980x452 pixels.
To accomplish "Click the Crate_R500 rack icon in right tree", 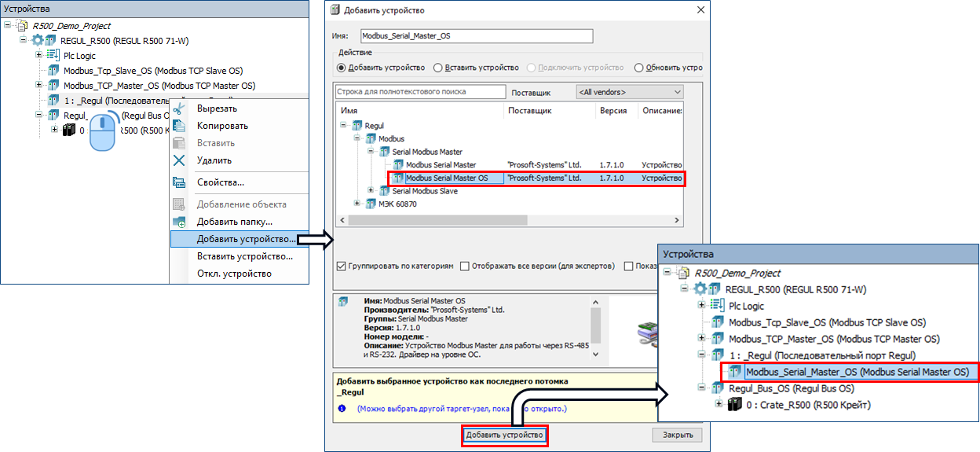I will click(x=735, y=406).
